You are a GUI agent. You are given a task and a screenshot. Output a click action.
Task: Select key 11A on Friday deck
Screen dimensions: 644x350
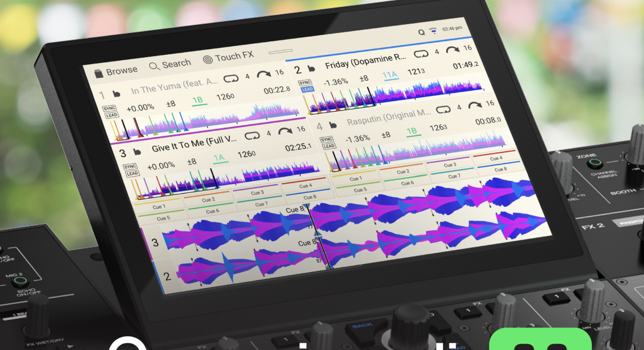pos(390,75)
